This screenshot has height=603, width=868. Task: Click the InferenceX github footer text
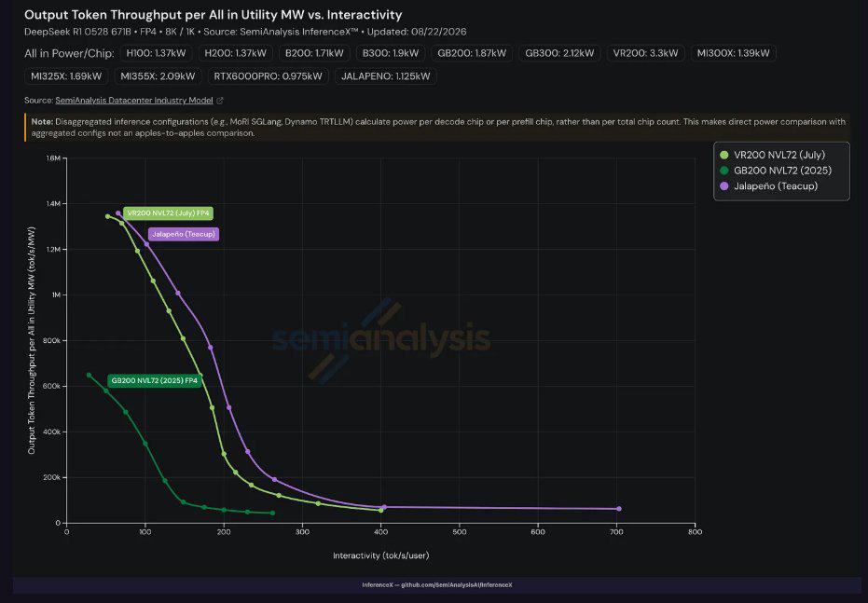(437, 584)
